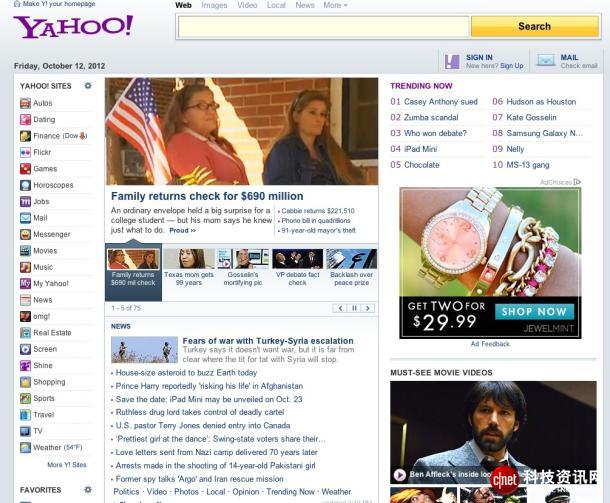Open the Shine icon
The height and width of the screenshot is (503, 610).
coord(25,366)
